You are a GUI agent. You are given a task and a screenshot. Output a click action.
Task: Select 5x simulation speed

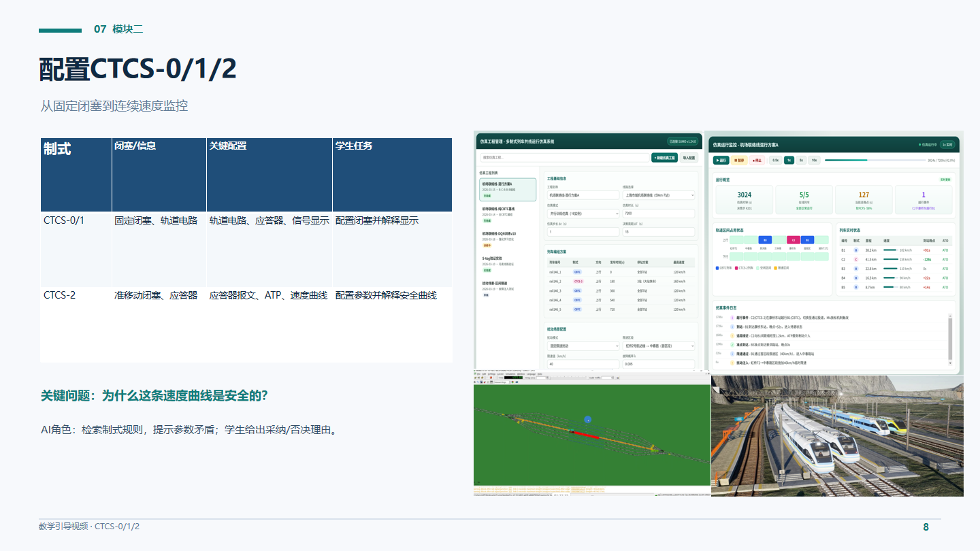(801, 160)
